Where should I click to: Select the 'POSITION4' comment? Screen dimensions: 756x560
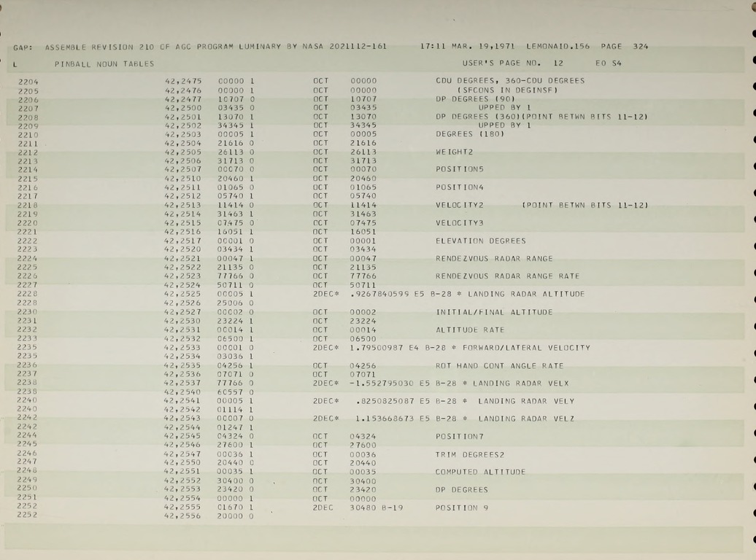(x=460, y=187)
